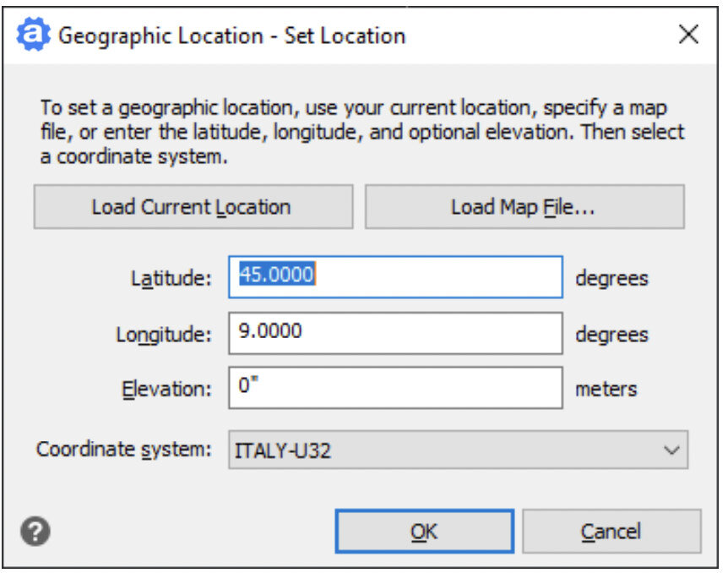Click the meters unit beside Elevation
The width and height of the screenshot is (728, 573).
point(606,389)
